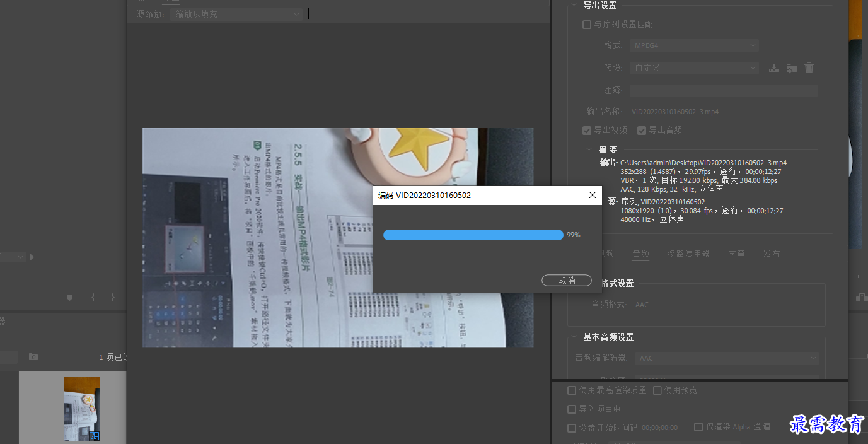Toggle 与序列设置匹配 checkbox
The height and width of the screenshot is (444, 868).
click(x=587, y=25)
